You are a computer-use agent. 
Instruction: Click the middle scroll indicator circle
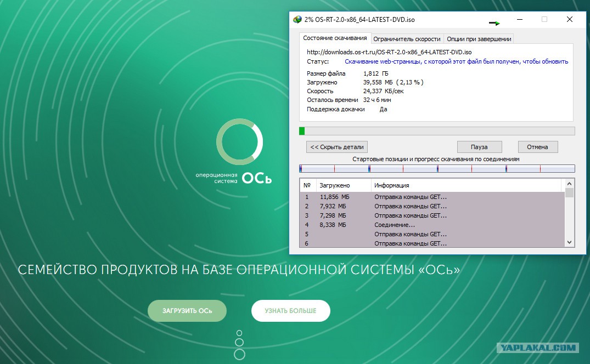pos(239,342)
